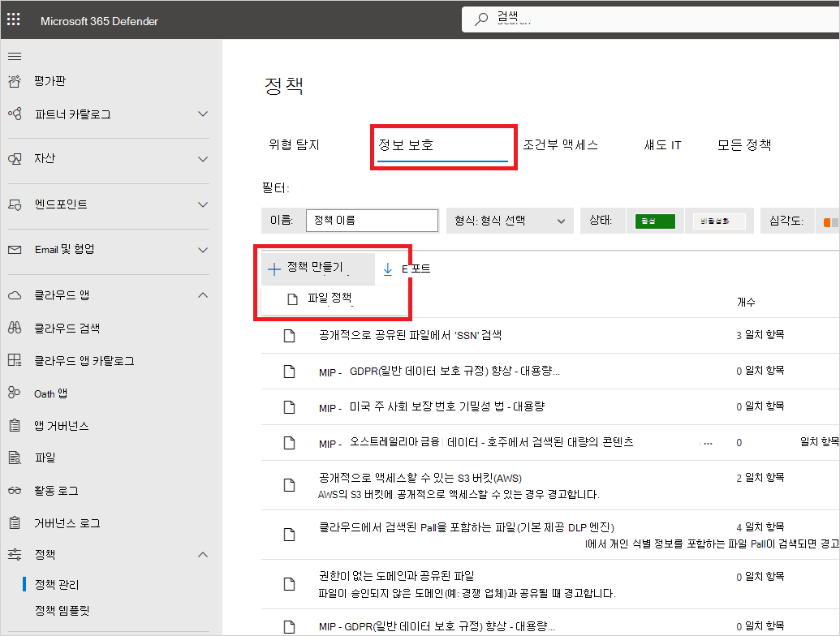Click the 클라우드 검색 binoculars icon
Viewport: 840px width, 636px height.
pos(14,329)
